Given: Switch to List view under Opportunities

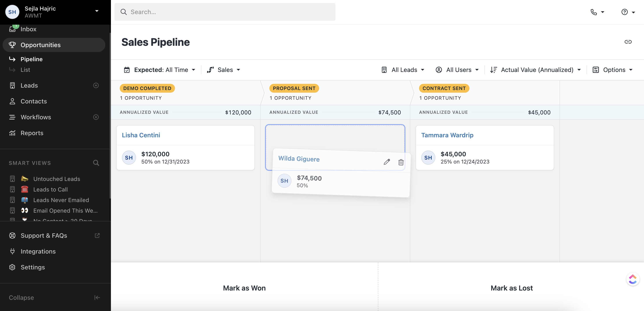Looking at the screenshot, I should click(25, 70).
